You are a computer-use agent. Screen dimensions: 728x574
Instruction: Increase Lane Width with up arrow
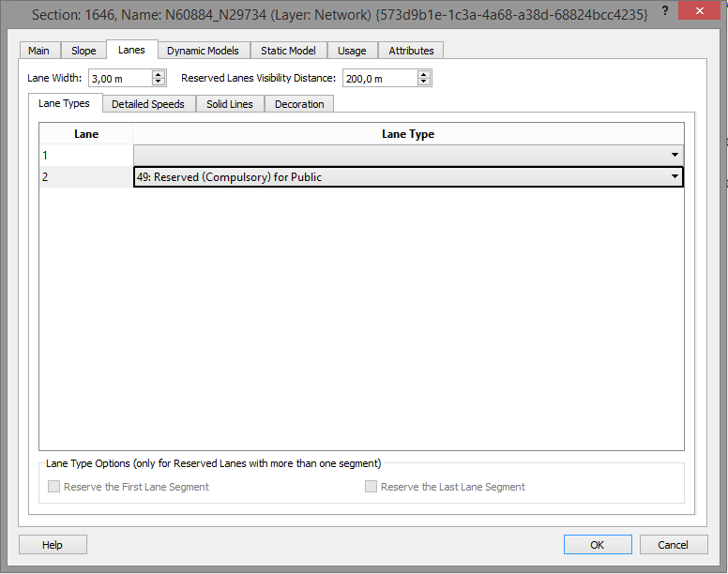click(159, 75)
